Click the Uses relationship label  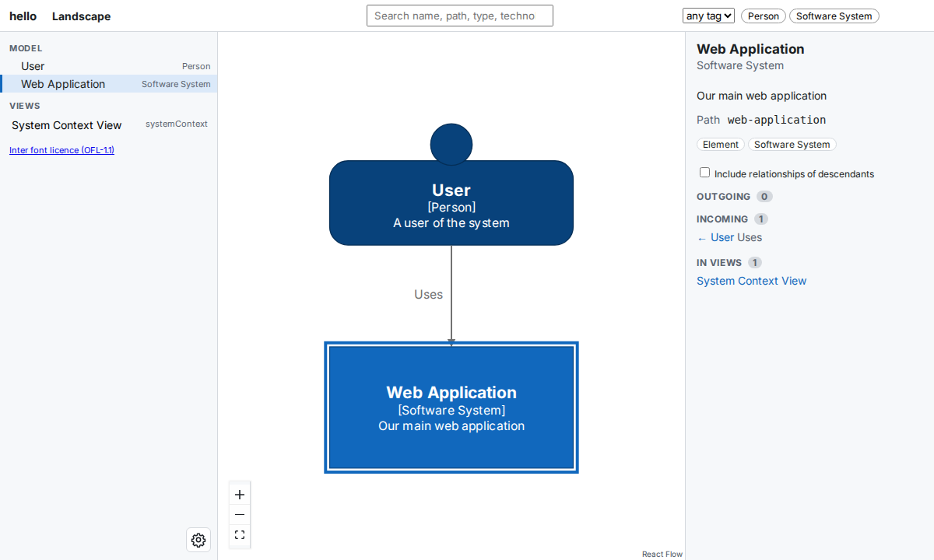point(428,294)
